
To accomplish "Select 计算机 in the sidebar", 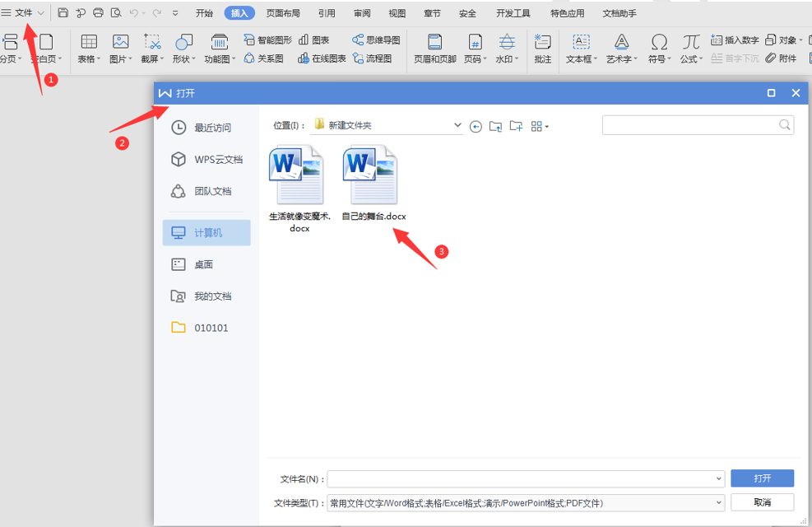I will (x=206, y=233).
